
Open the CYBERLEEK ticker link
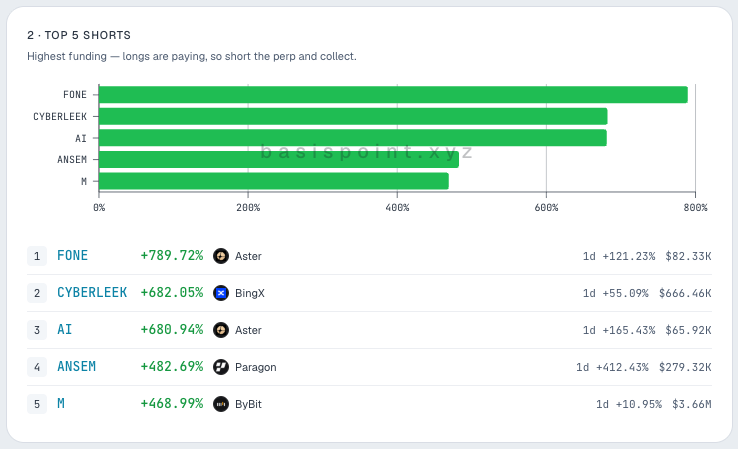click(92, 293)
